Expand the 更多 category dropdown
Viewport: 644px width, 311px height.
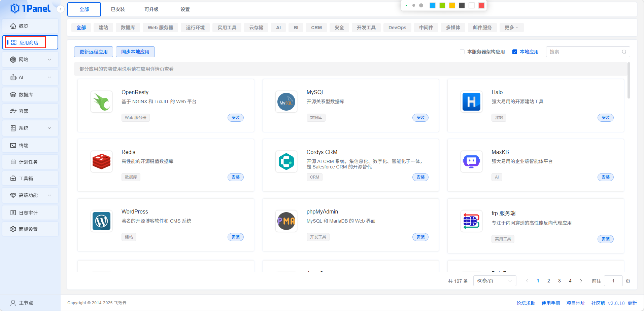click(x=511, y=28)
